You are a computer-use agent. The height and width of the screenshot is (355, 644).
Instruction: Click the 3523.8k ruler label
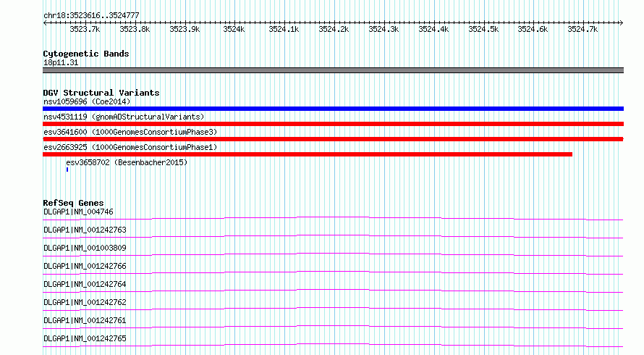[135, 29]
